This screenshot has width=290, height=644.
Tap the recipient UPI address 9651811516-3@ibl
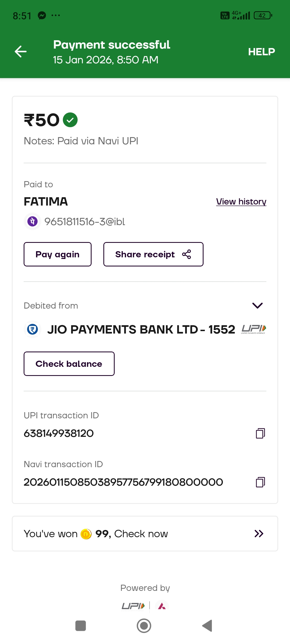[x=85, y=222]
